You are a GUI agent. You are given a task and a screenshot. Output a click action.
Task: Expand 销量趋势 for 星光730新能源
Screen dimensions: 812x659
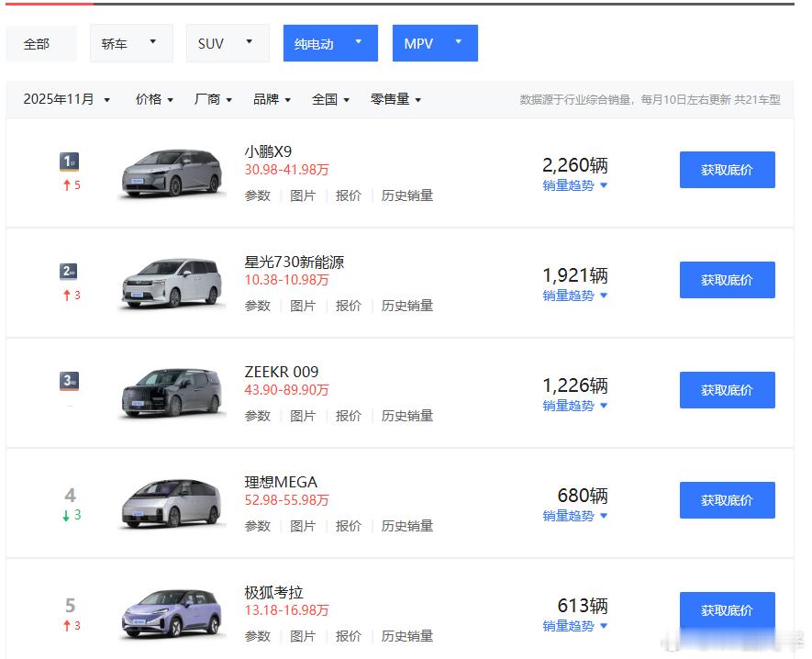pos(574,296)
